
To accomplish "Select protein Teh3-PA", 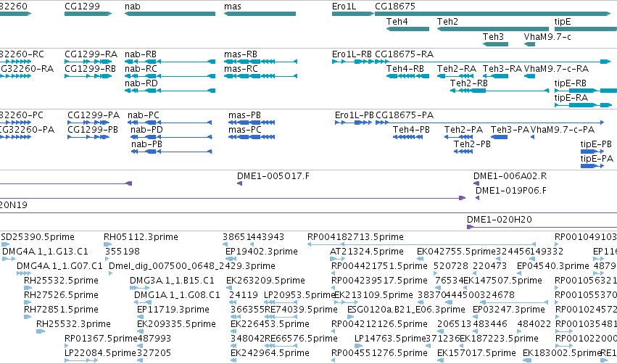I will pyautogui.click(x=500, y=137).
